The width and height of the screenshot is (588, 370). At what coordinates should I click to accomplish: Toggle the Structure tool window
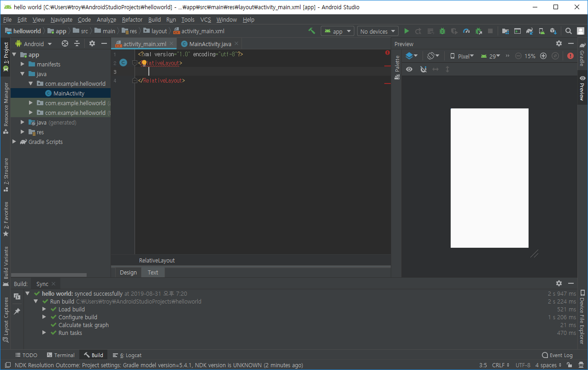click(x=6, y=174)
